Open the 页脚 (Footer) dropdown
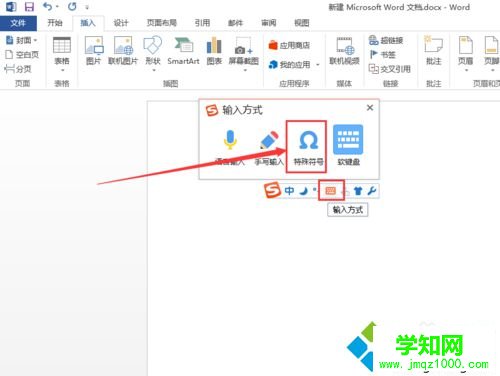 pos(492,53)
